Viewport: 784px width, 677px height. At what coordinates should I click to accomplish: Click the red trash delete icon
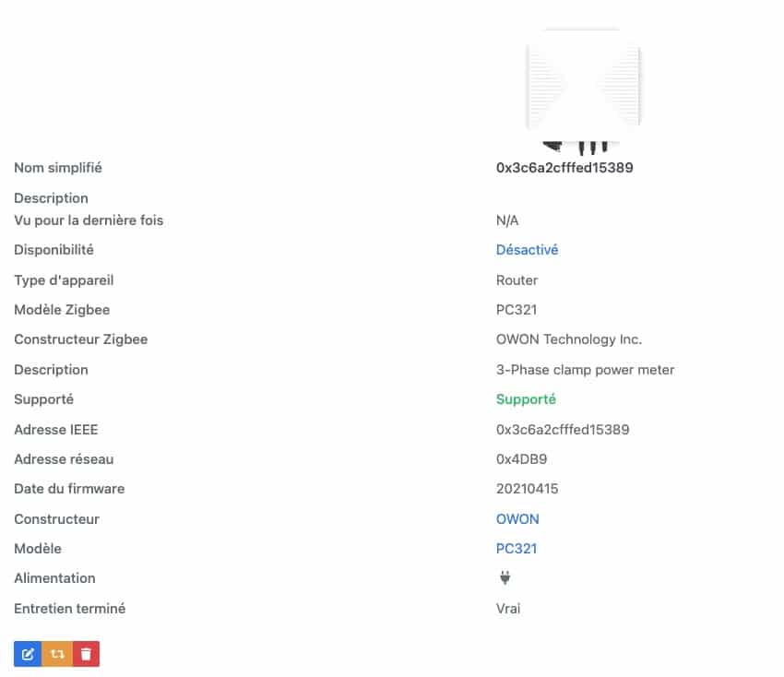pos(86,654)
